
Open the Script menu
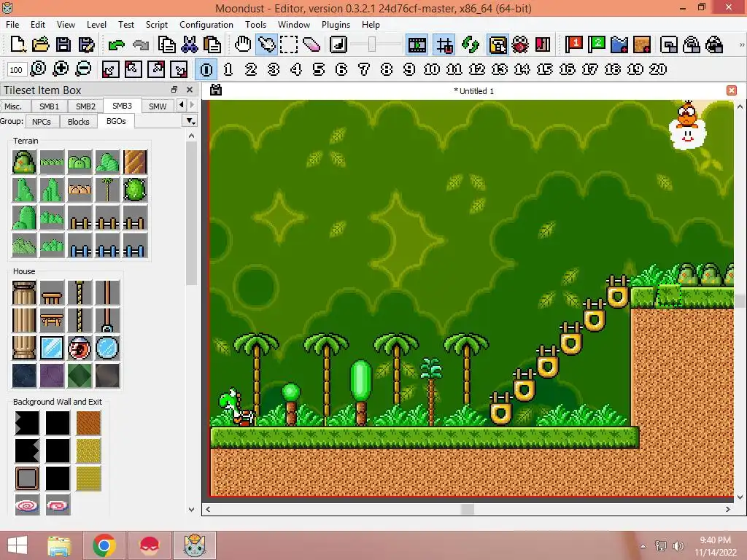pyautogui.click(x=156, y=25)
